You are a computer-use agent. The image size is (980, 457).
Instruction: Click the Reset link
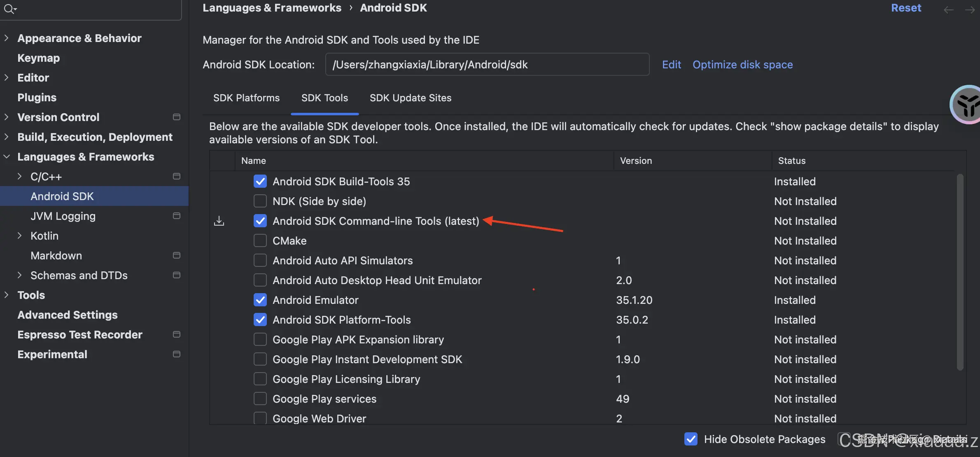906,8
